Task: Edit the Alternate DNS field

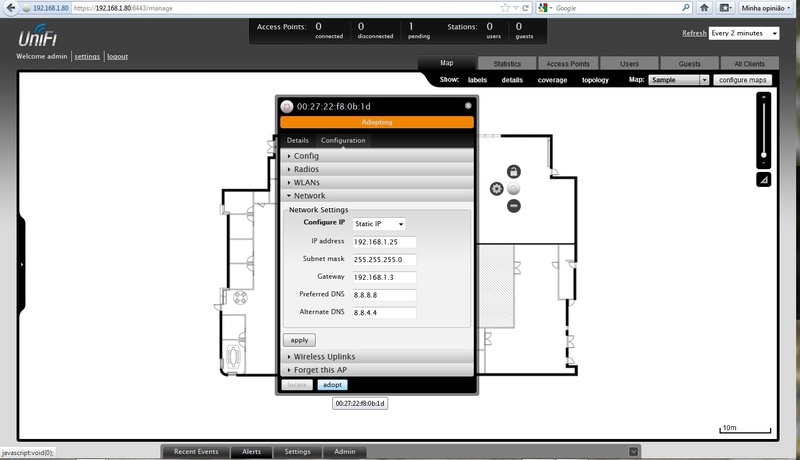Action: tap(384, 313)
